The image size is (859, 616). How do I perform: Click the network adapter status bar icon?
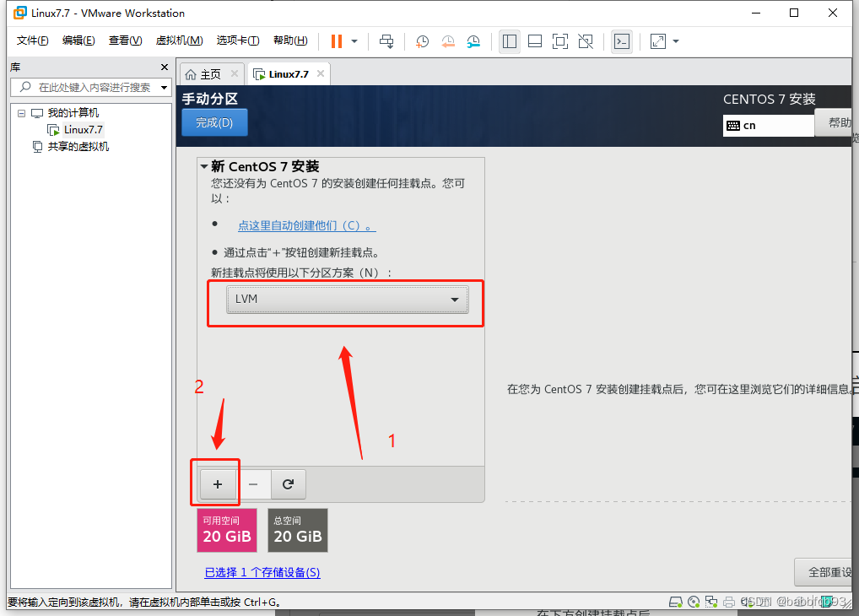[x=711, y=602]
